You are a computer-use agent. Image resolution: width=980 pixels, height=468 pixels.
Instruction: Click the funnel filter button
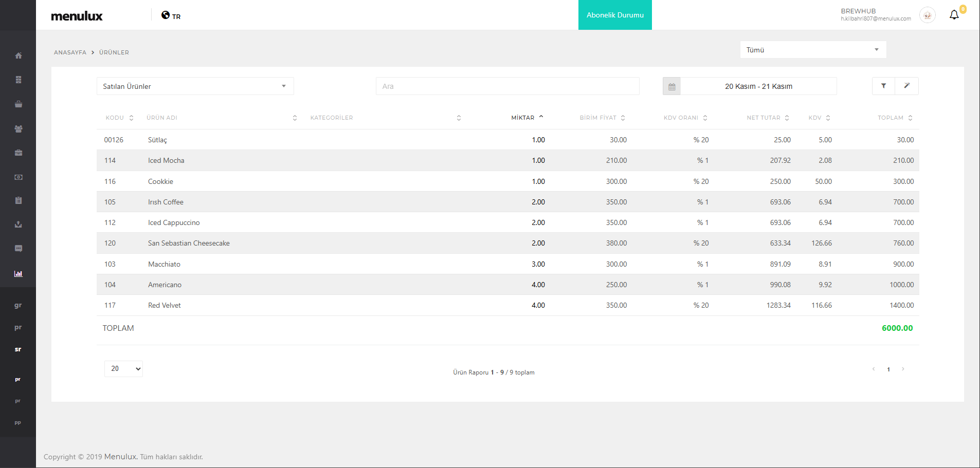click(883, 86)
